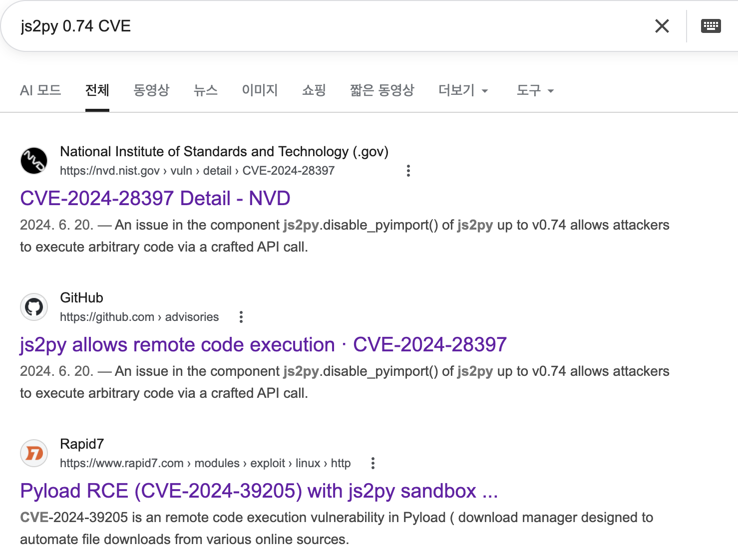Open the 도구 dropdown
This screenshot has width=738, height=560.
tap(535, 90)
